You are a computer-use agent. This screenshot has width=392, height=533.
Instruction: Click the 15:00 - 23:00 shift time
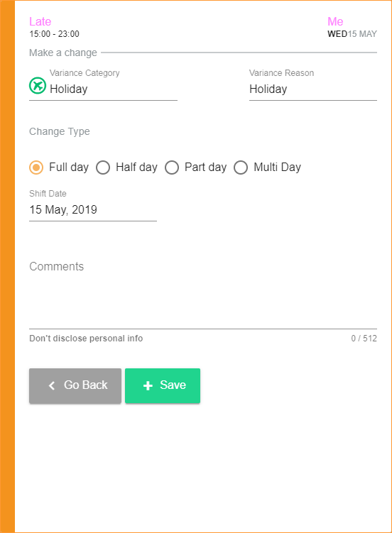point(55,34)
